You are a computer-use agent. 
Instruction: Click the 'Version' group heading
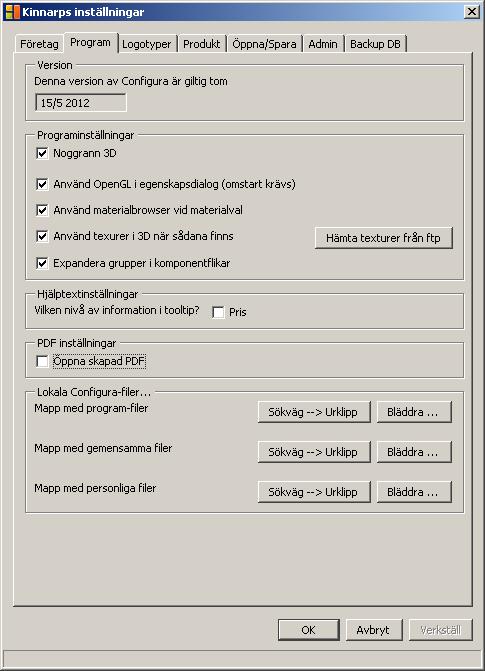point(55,65)
